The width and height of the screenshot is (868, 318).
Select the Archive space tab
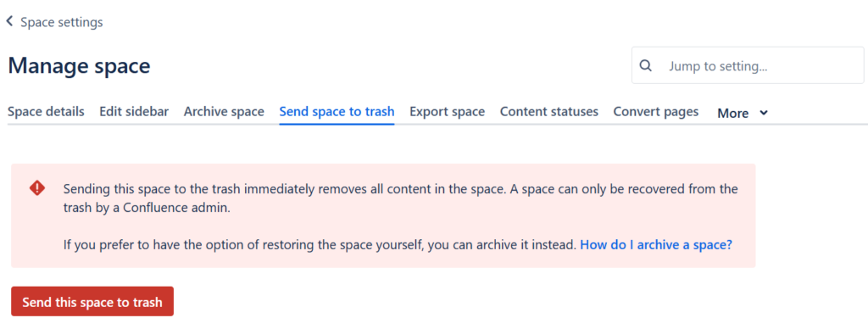(x=224, y=112)
